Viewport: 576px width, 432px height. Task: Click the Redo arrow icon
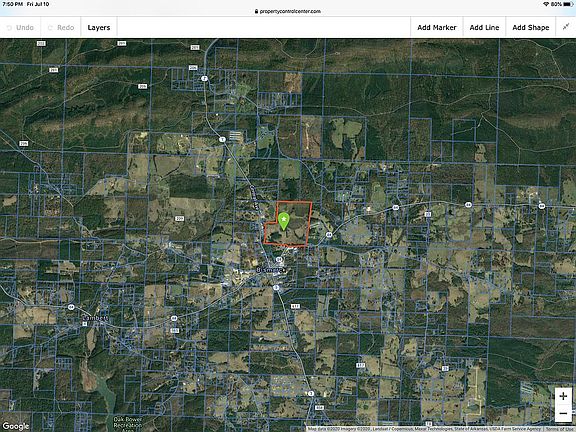tap(50, 28)
